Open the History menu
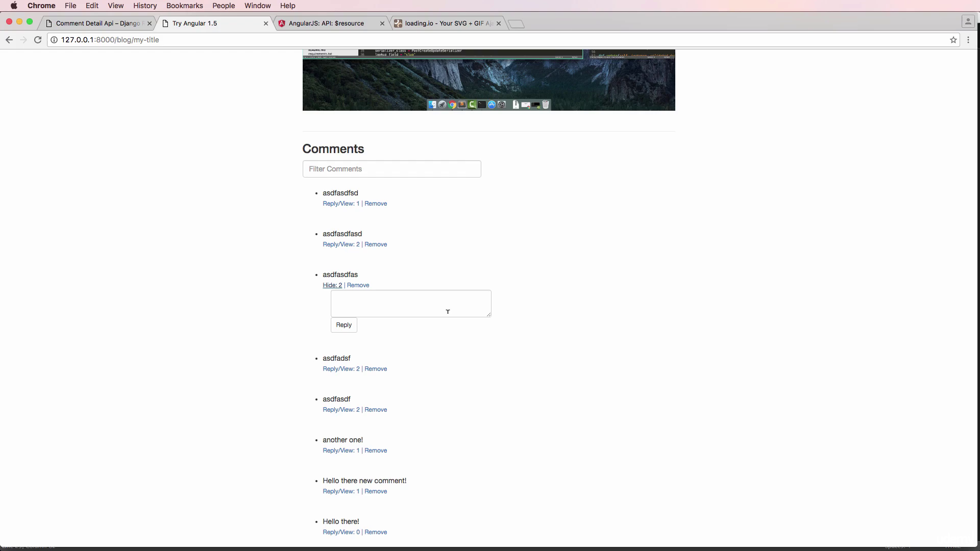This screenshot has height=551, width=980. (145, 6)
